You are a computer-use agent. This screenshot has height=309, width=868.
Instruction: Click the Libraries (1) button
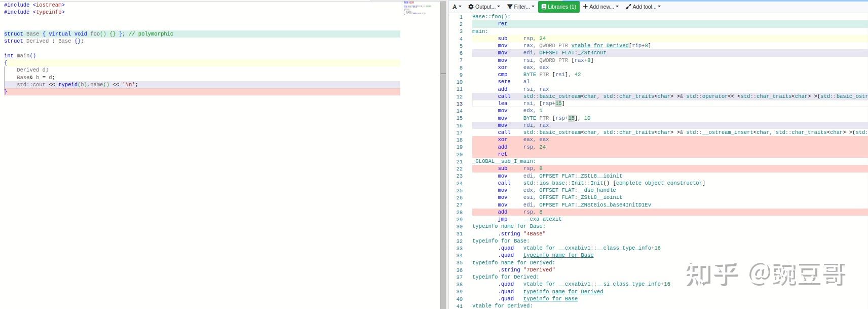pyautogui.click(x=558, y=7)
